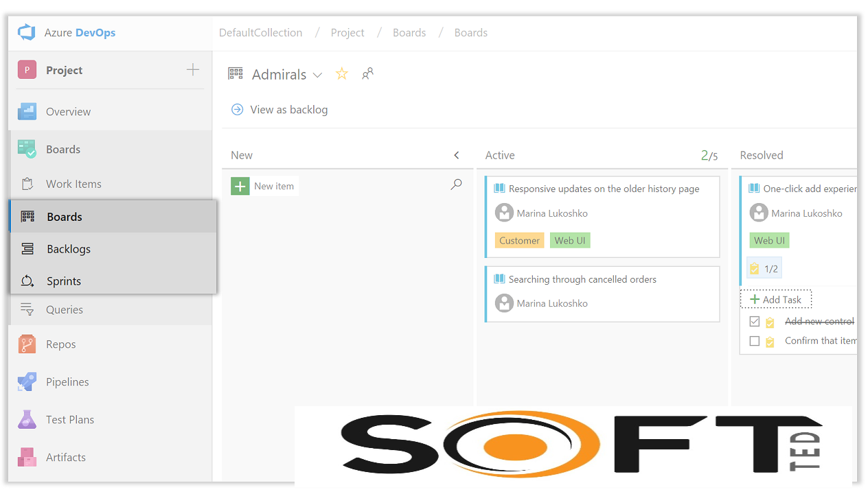The height and width of the screenshot is (494, 868).
Task: Check the Confirm that item task checkbox
Action: point(755,341)
